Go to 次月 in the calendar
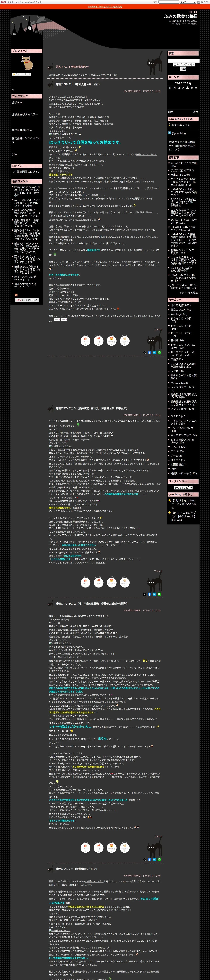 tap(195, 112)
